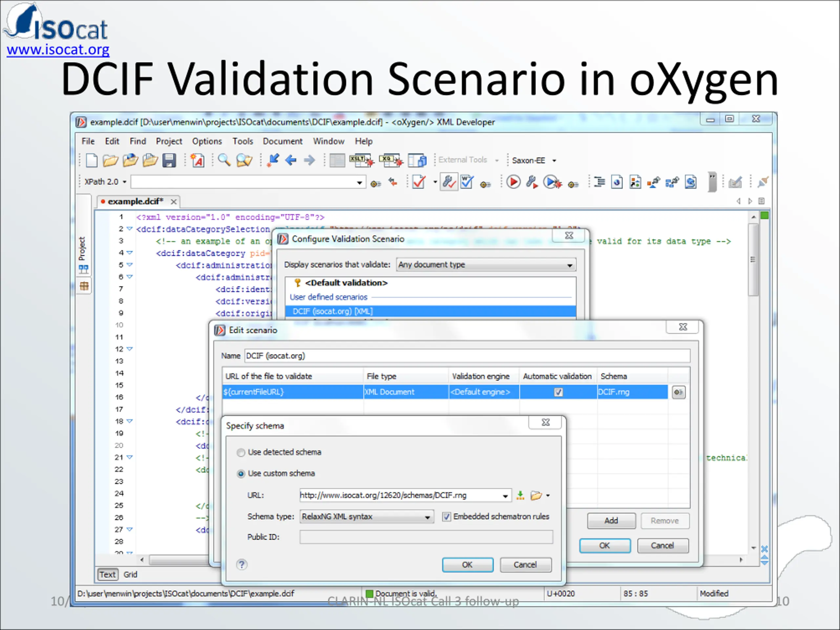Image resolution: width=840 pixels, height=630 pixels.
Task: Open the Edit menu
Action: [x=112, y=141]
